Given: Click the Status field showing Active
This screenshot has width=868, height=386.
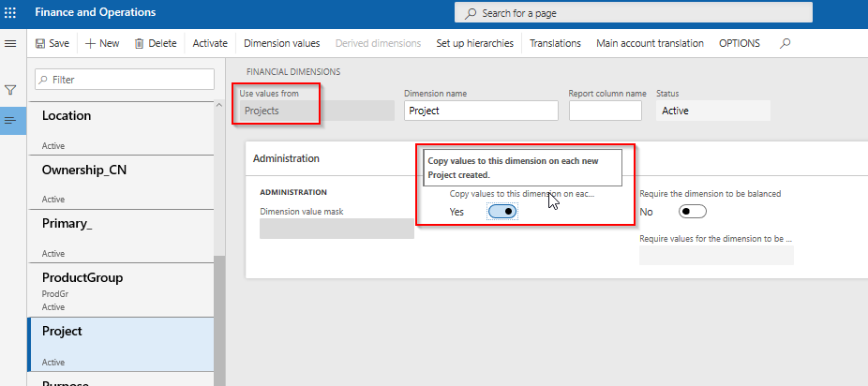Looking at the screenshot, I should coord(713,111).
